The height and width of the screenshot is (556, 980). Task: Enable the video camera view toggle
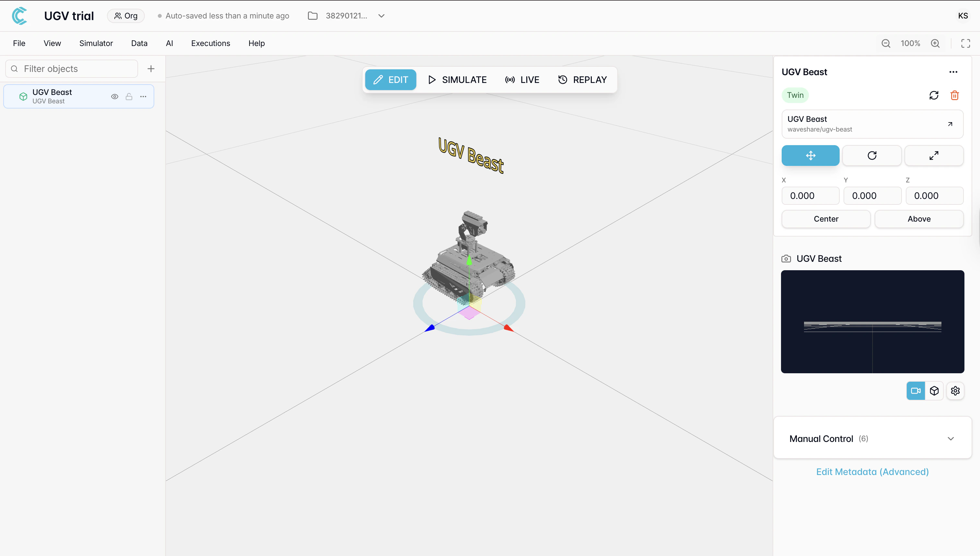pyautogui.click(x=916, y=391)
